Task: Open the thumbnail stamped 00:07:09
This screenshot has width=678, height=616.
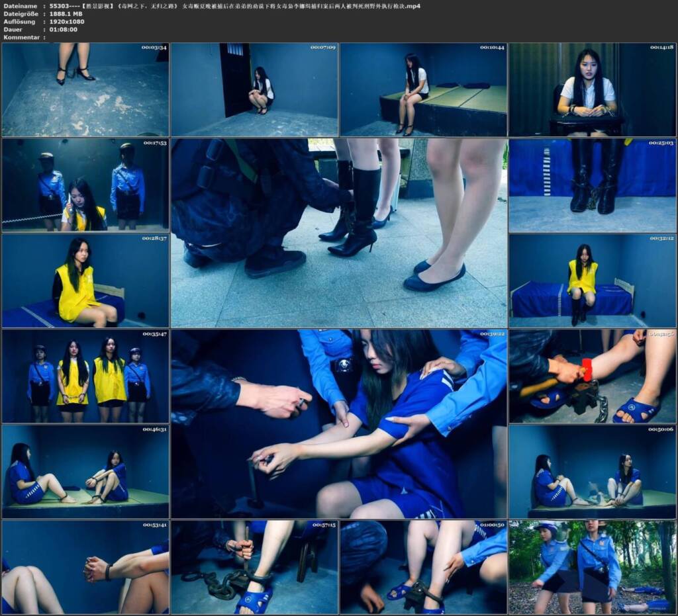Action: (254, 89)
